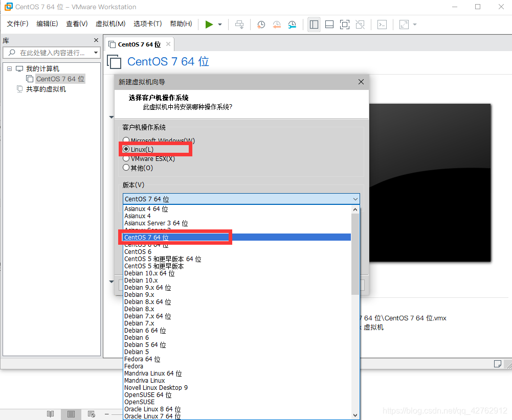This screenshot has height=420, width=512.
Task: Click the stretch guest display icon
Action: pos(404,25)
